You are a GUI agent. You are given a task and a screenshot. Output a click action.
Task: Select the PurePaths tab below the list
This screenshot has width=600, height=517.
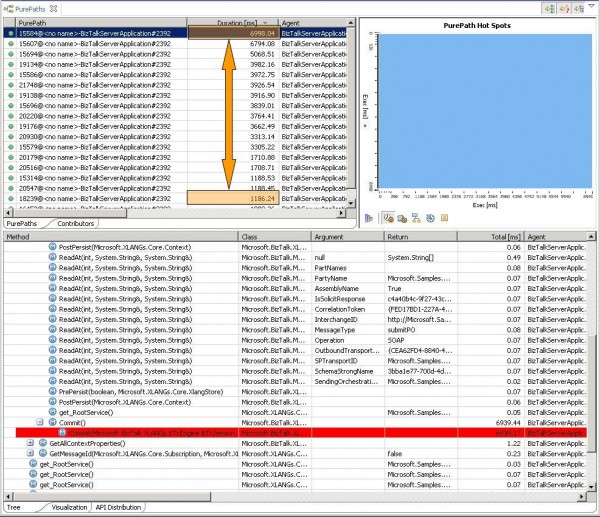click(22, 223)
